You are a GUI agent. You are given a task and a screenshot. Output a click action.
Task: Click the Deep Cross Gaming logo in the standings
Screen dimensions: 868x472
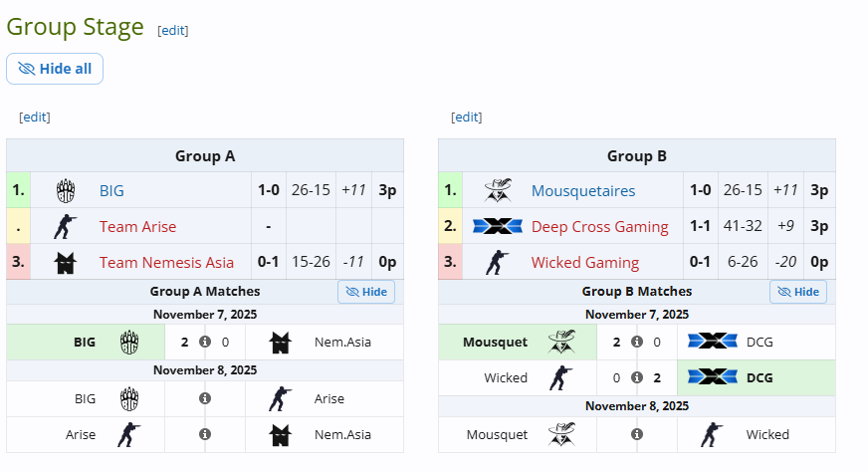point(498,226)
